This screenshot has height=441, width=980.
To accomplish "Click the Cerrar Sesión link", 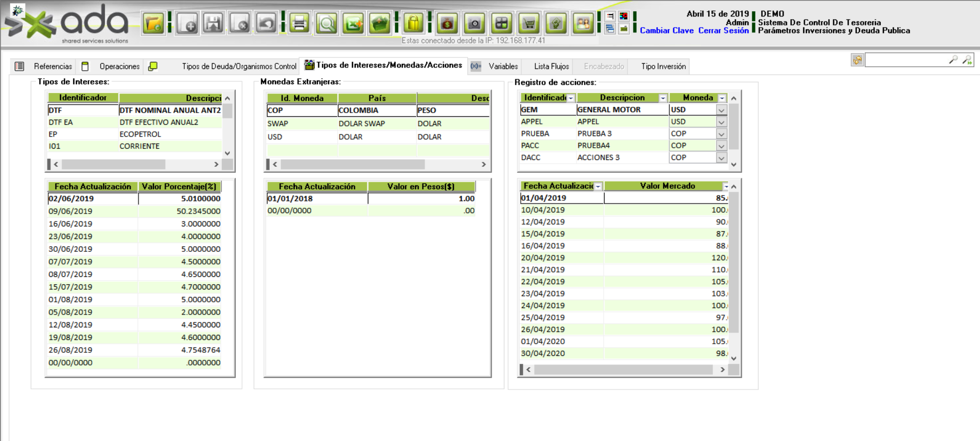I will point(723,31).
